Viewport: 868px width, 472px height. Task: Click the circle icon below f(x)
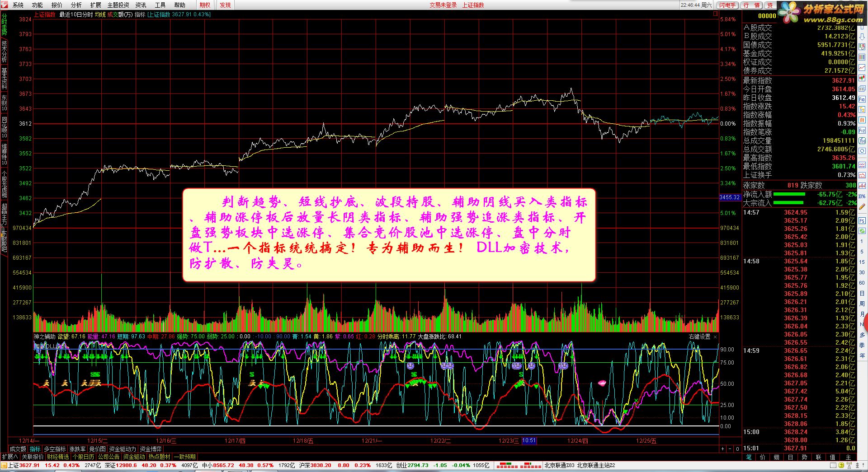click(x=862, y=151)
